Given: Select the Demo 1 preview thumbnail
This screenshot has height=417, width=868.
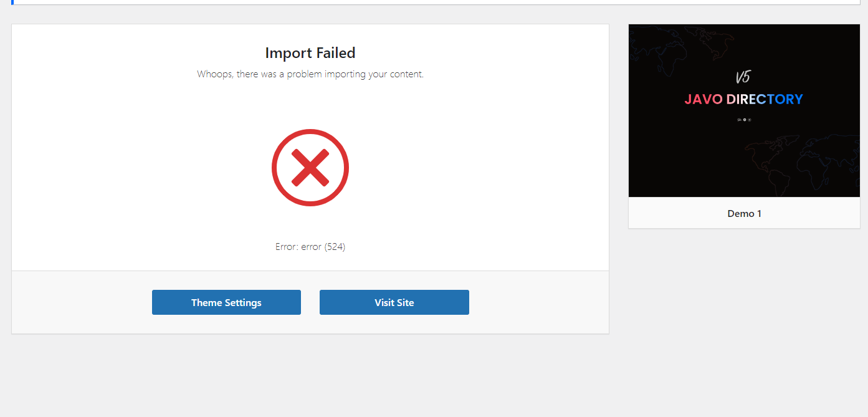Looking at the screenshot, I should pyautogui.click(x=744, y=110).
